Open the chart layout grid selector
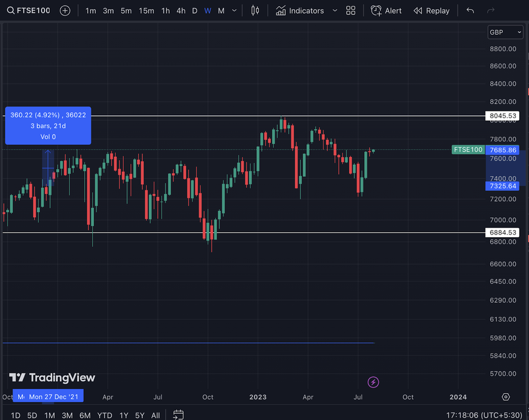The height and width of the screenshot is (420, 529). click(x=350, y=11)
